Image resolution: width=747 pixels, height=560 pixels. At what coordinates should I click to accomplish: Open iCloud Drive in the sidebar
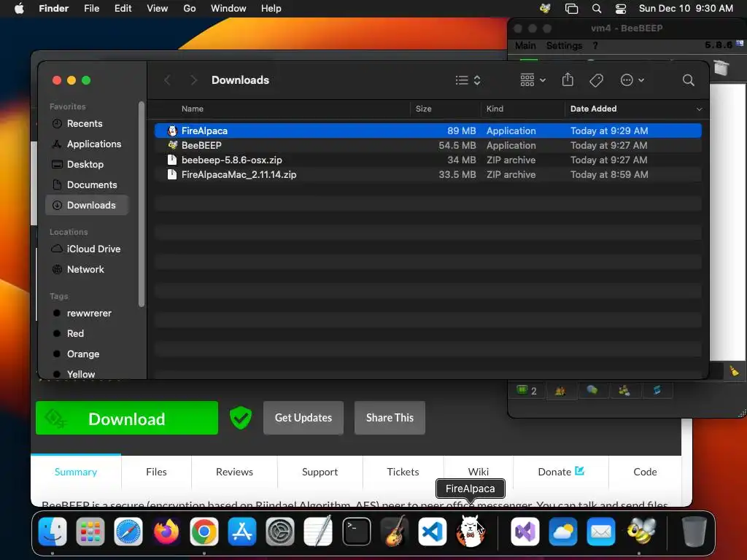click(87, 249)
